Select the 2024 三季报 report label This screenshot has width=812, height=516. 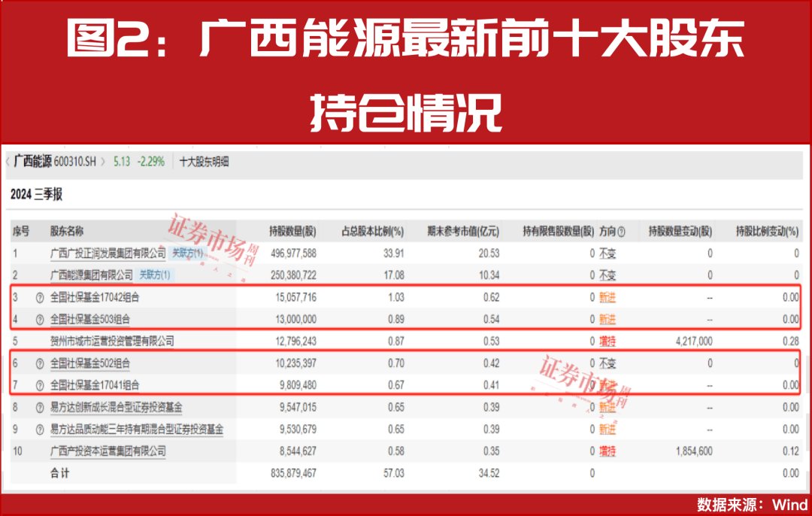[x=38, y=192]
